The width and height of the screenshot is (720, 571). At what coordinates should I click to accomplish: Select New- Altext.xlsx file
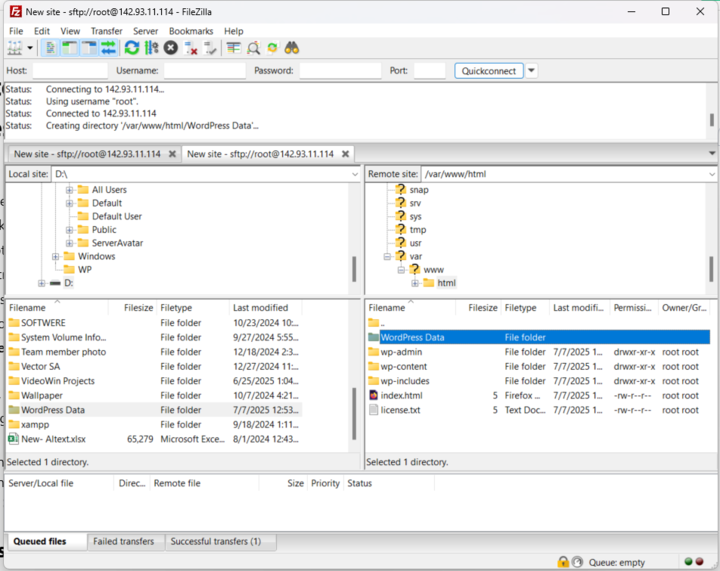click(155, 439)
